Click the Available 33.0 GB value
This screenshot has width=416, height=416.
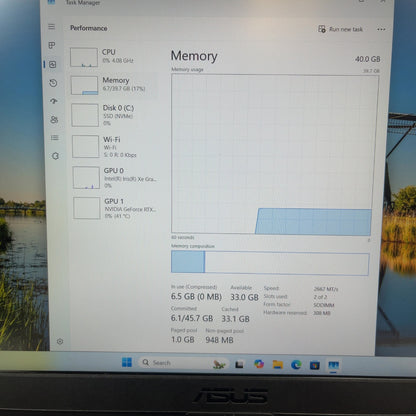tap(244, 297)
